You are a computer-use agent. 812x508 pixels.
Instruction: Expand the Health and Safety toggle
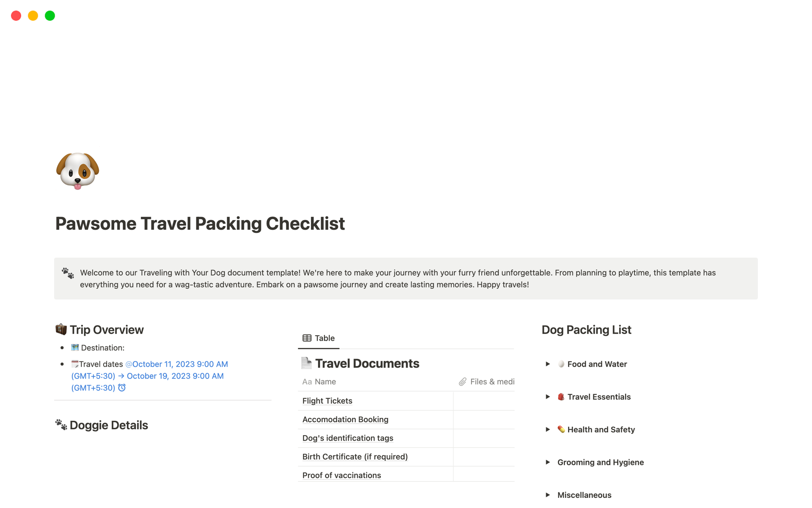[548, 429]
